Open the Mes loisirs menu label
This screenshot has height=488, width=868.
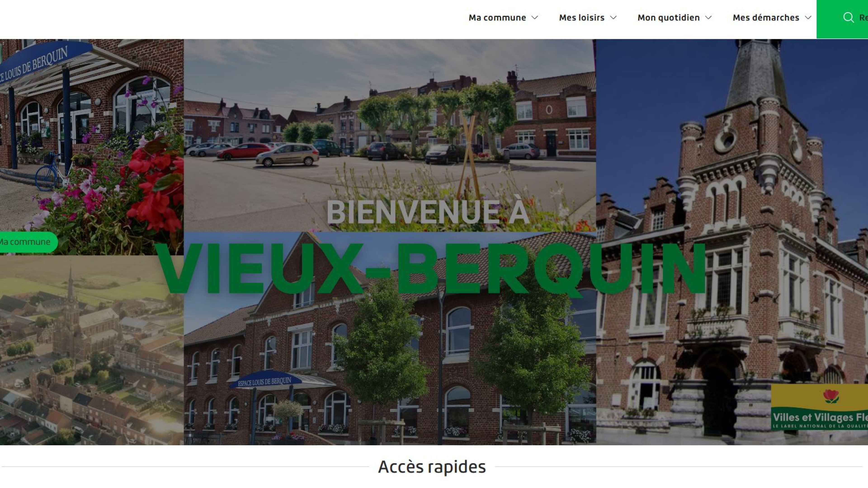coord(582,18)
